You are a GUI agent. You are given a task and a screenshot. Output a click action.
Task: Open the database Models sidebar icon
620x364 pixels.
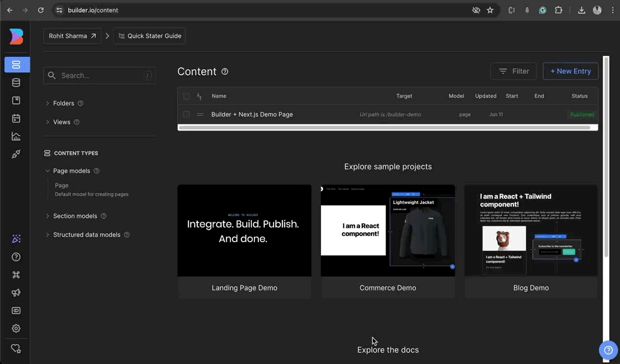[16, 83]
